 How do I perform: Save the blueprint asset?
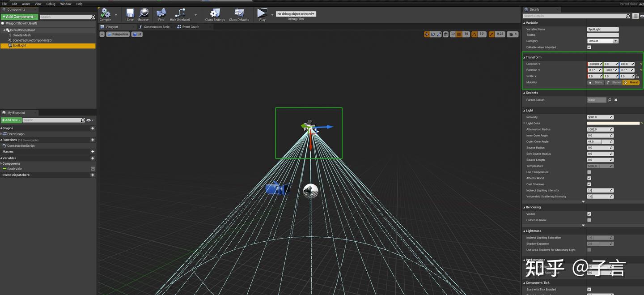coord(130,14)
